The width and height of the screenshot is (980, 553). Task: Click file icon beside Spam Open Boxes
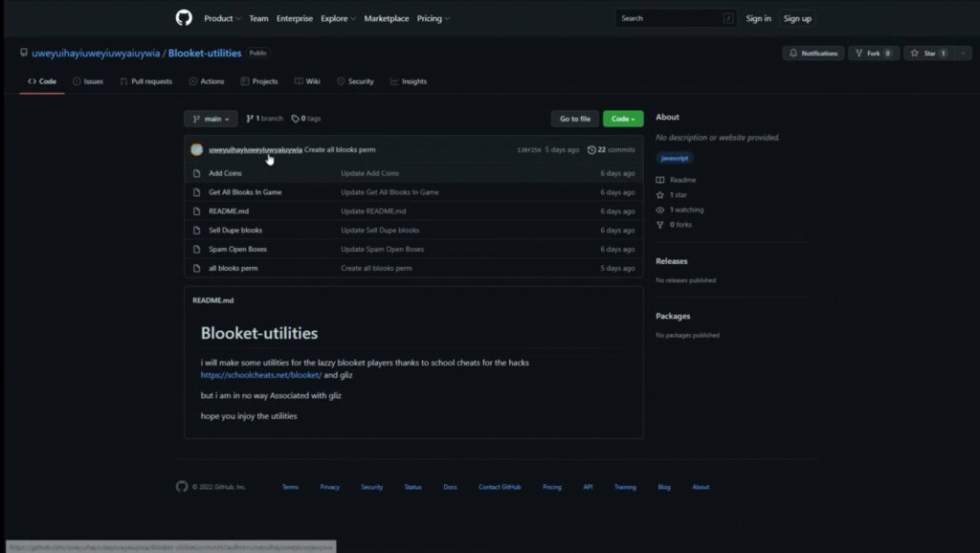pyautogui.click(x=196, y=250)
